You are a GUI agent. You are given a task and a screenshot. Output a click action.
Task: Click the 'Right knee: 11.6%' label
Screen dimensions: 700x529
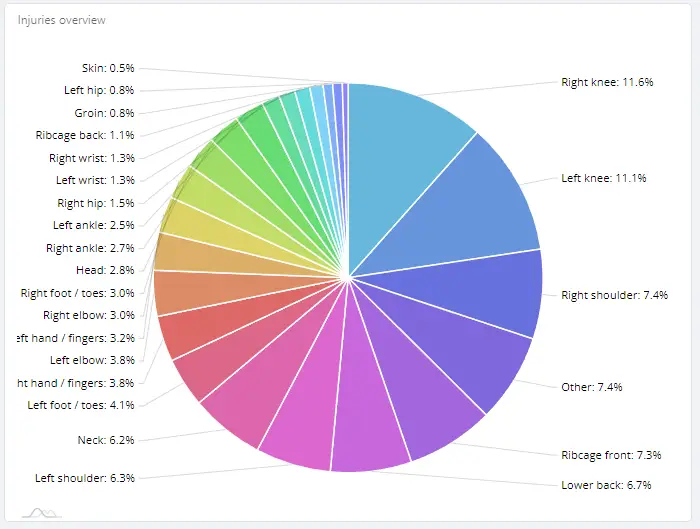coord(607,82)
